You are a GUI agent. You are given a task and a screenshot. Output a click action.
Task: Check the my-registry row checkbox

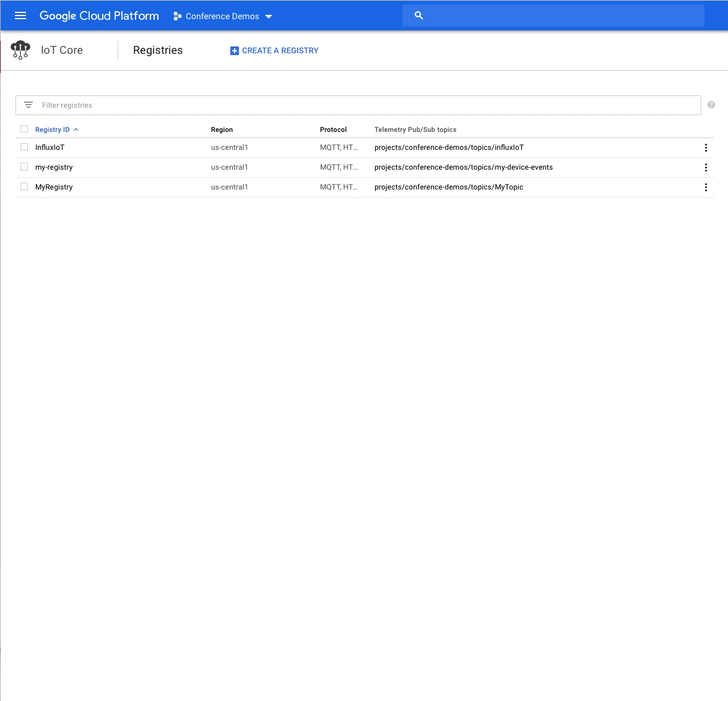24,167
